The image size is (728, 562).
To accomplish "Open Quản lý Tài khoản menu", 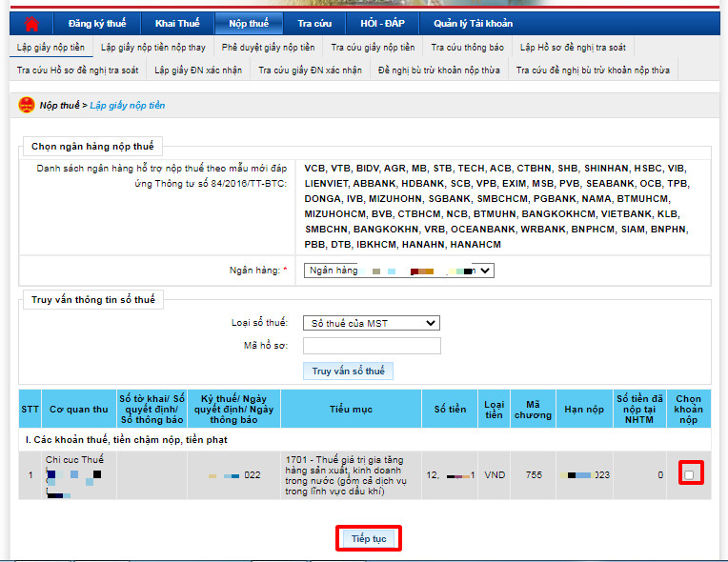I will 474,23.
